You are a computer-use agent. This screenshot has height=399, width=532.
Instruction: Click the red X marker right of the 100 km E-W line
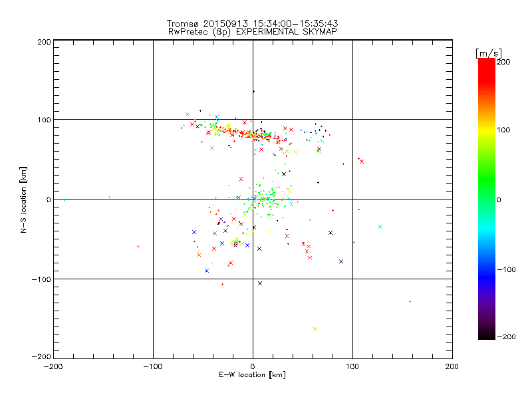[362, 162]
